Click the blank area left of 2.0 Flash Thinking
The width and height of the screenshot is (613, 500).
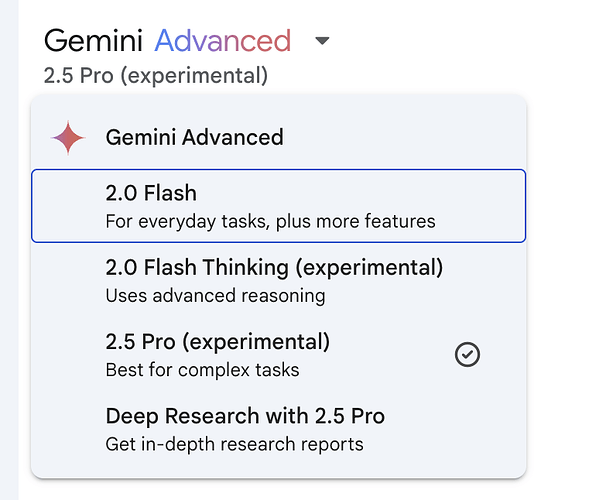point(68,280)
